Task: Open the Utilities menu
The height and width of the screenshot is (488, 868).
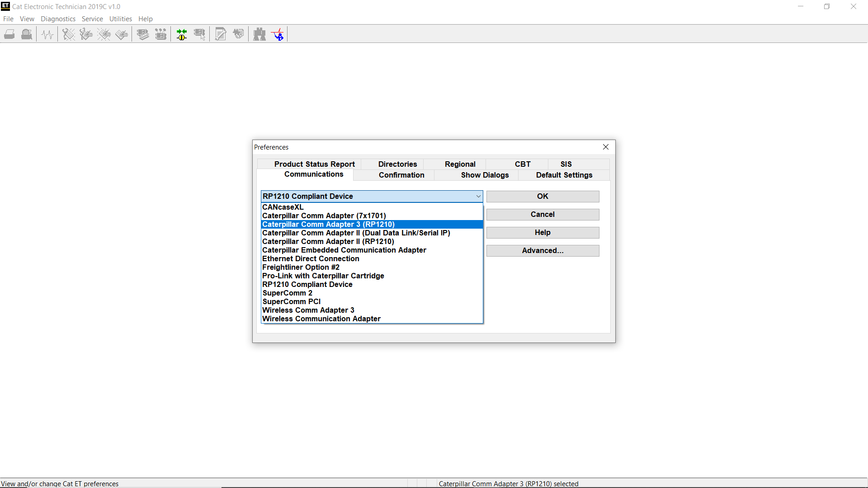Action: (x=120, y=19)
